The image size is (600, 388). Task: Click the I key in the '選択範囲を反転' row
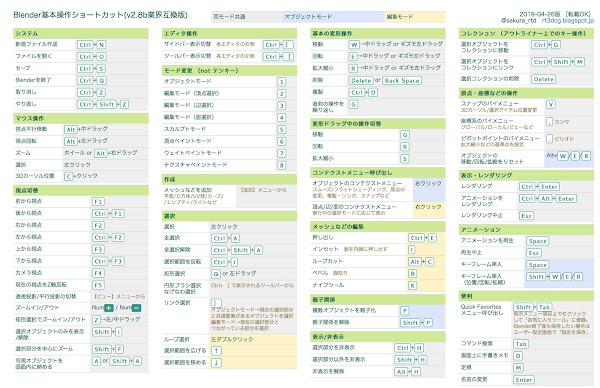point(234,262)
